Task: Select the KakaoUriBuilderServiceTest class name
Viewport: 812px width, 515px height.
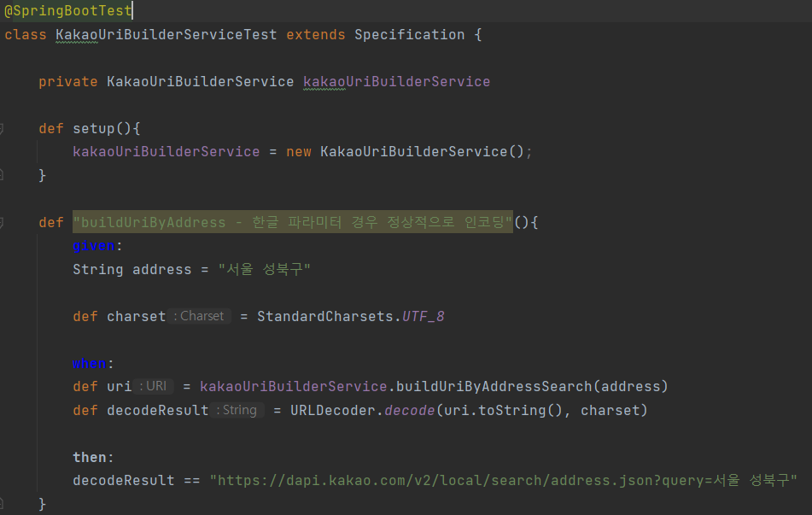Action: tap(166, 35)
